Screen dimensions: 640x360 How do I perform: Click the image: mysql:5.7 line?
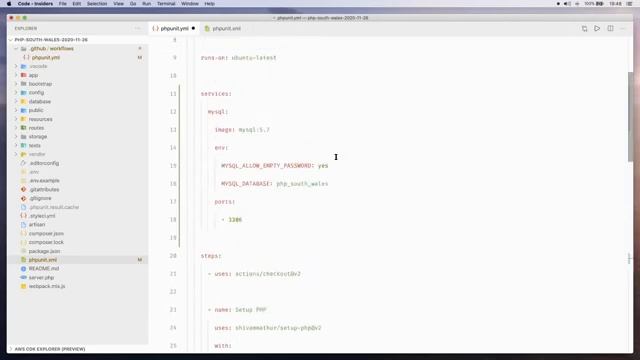242,130
